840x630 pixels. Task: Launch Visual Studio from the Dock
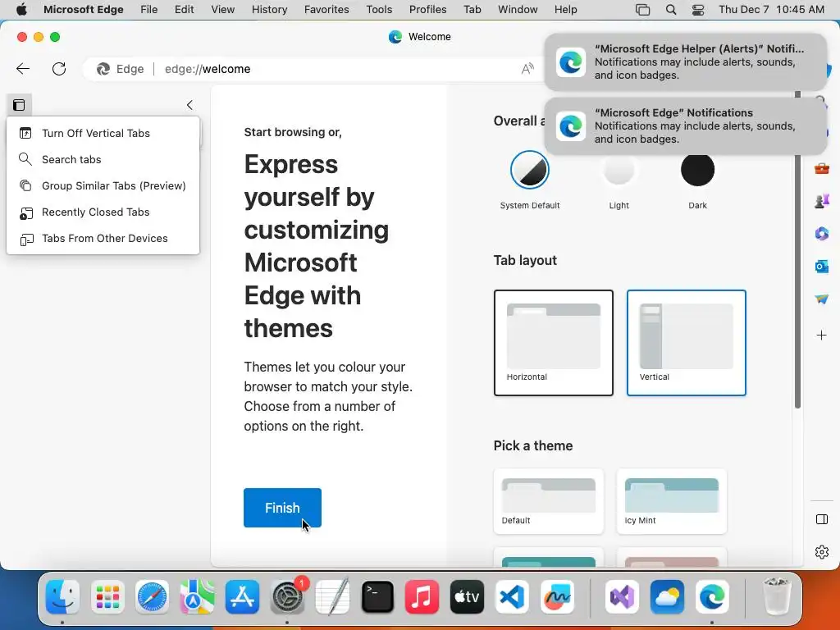point(622,597)
